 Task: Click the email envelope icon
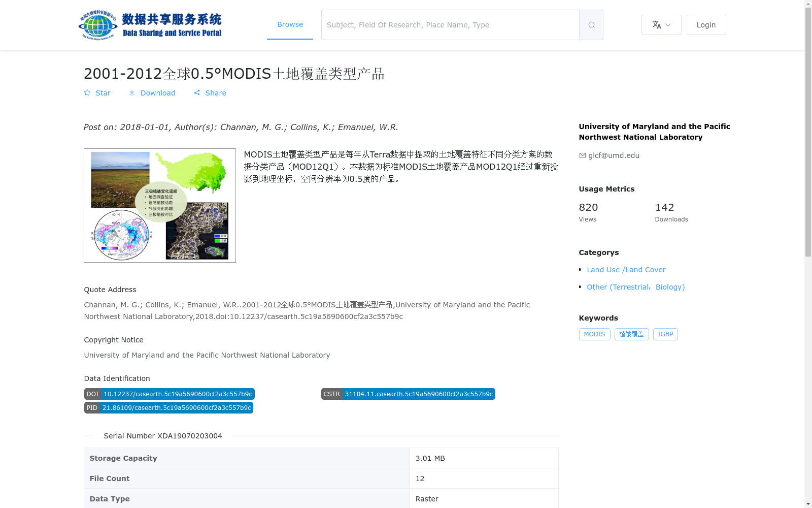click(x=583, y=155)
